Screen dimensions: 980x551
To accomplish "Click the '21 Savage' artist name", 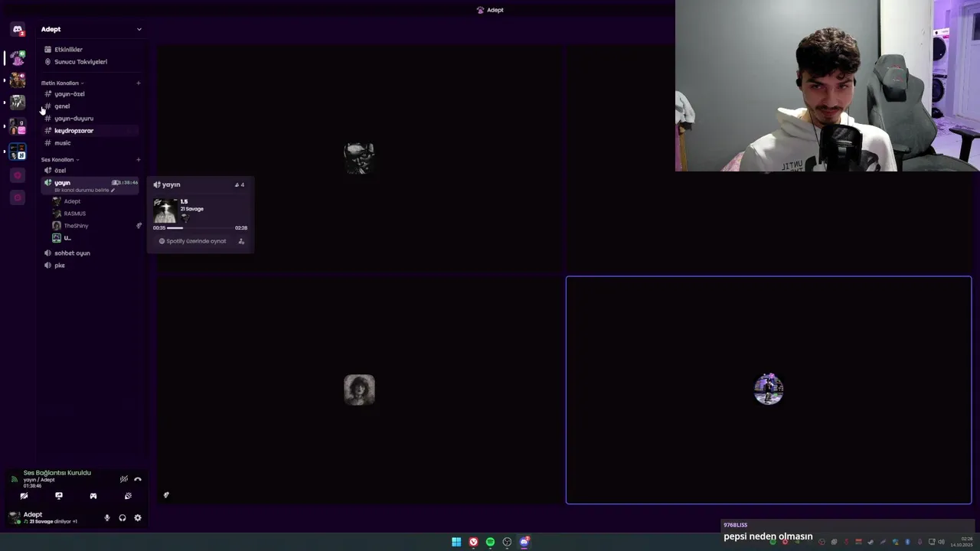I will point(192,209).
